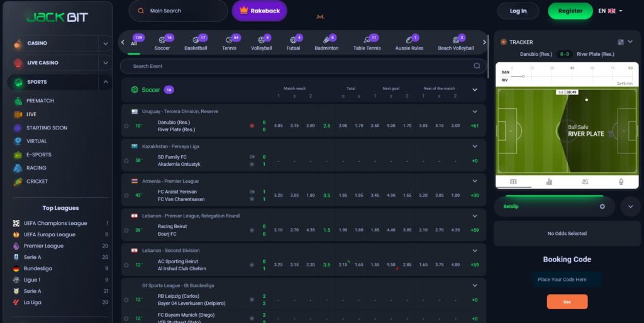The height and width of the screenshot is (323, 644).
Task: Switch tracker to lineups tab
Action: [585, 182]
